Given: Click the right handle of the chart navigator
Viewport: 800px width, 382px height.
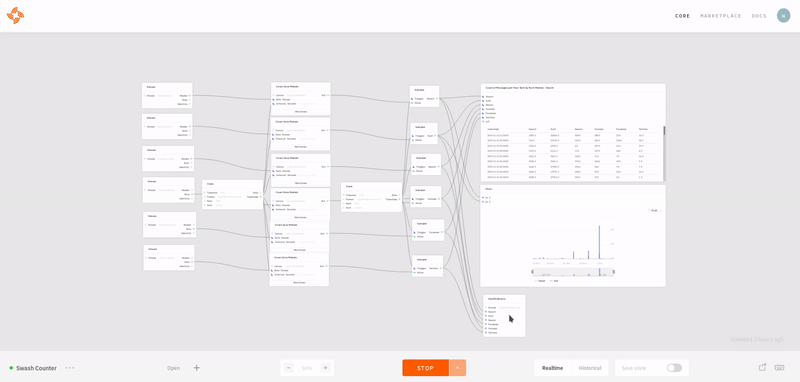Looking at the screenshot, I should pyautogui.click(x=613, y=272).
